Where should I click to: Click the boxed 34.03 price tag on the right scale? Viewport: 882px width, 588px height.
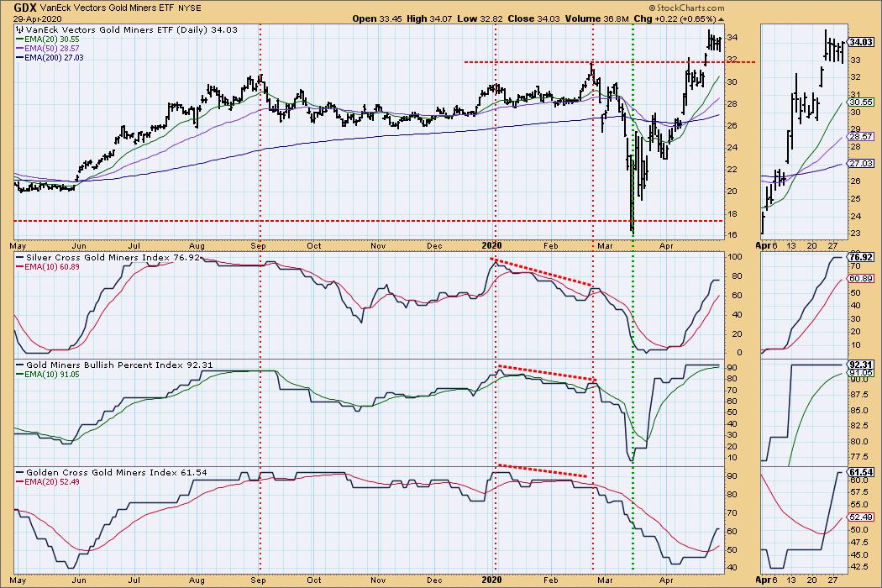pyautogui.click(x=861, y=42)
